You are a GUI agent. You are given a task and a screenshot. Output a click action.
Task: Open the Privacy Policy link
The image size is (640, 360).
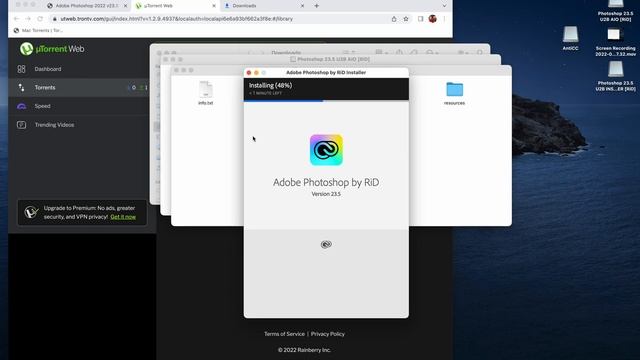click(x=328, y=334)
